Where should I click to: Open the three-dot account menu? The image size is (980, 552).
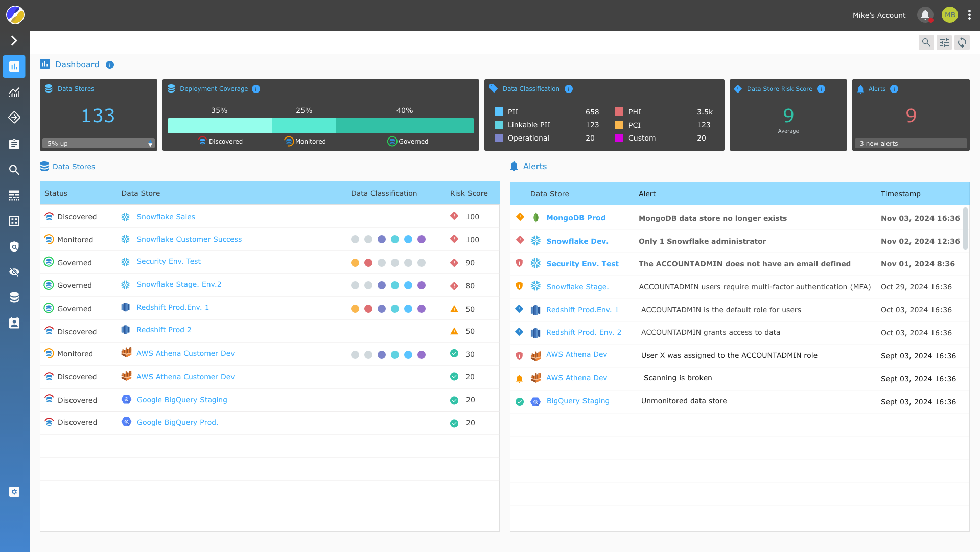point(969,15)
